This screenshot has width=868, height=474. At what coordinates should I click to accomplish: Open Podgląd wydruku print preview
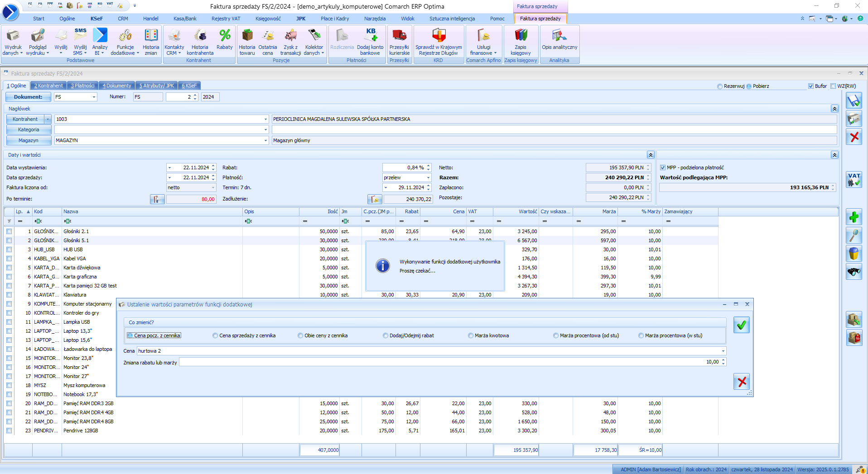pyautogui.click(x=37, y=42)
